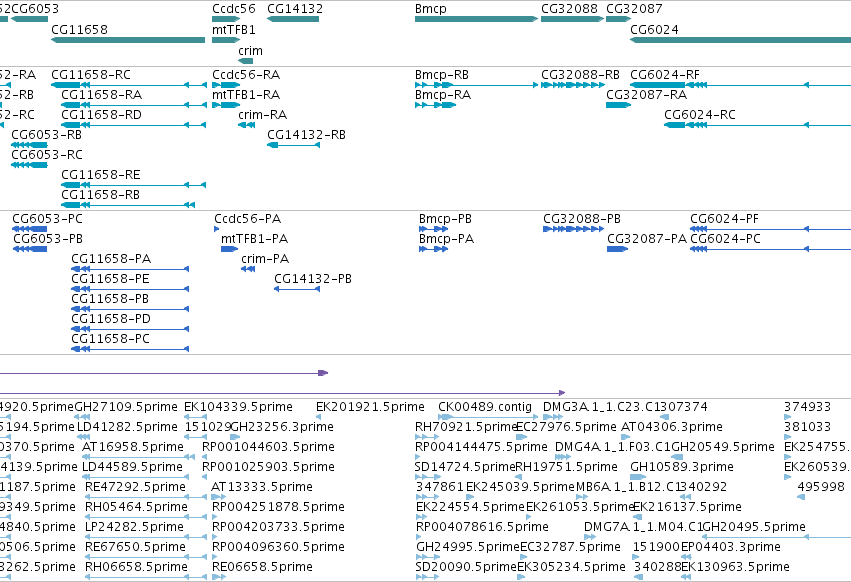Select transcript CG6053-RC
The height and width of the screenshot is (582, 851).
coord(29,165)
